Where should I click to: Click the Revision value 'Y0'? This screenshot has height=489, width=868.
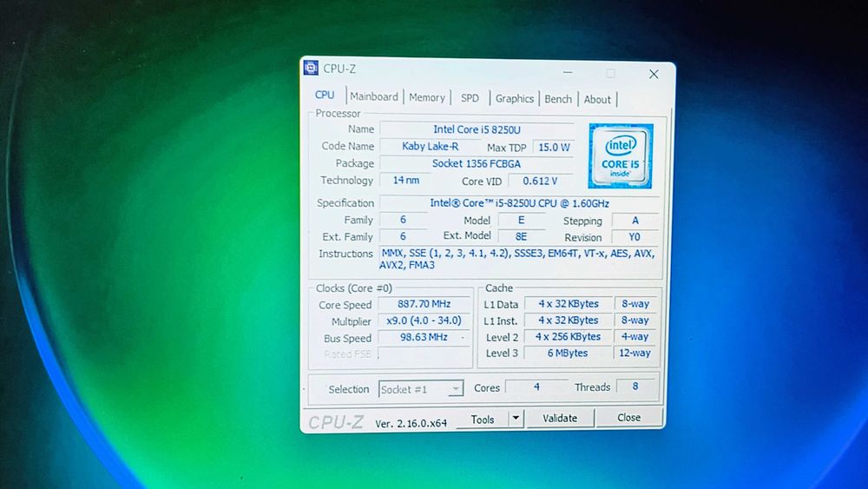pyautogui.click(x=635, y=237)
